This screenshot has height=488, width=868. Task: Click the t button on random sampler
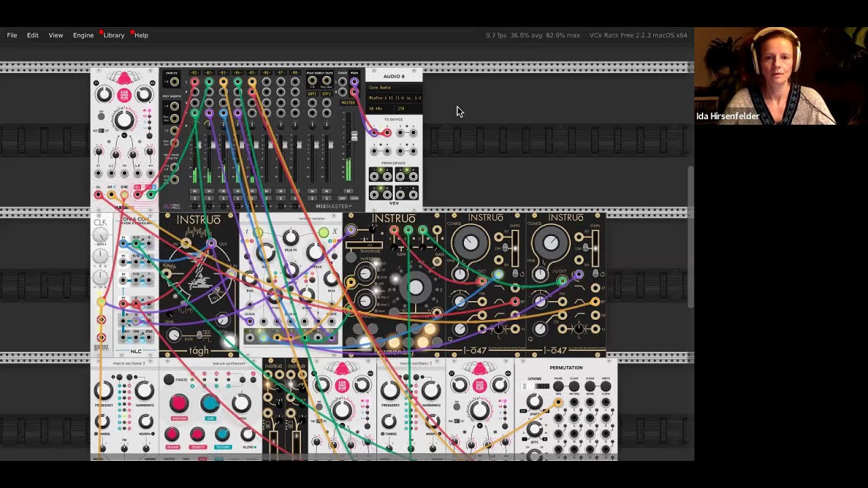[x=258, y=232]
